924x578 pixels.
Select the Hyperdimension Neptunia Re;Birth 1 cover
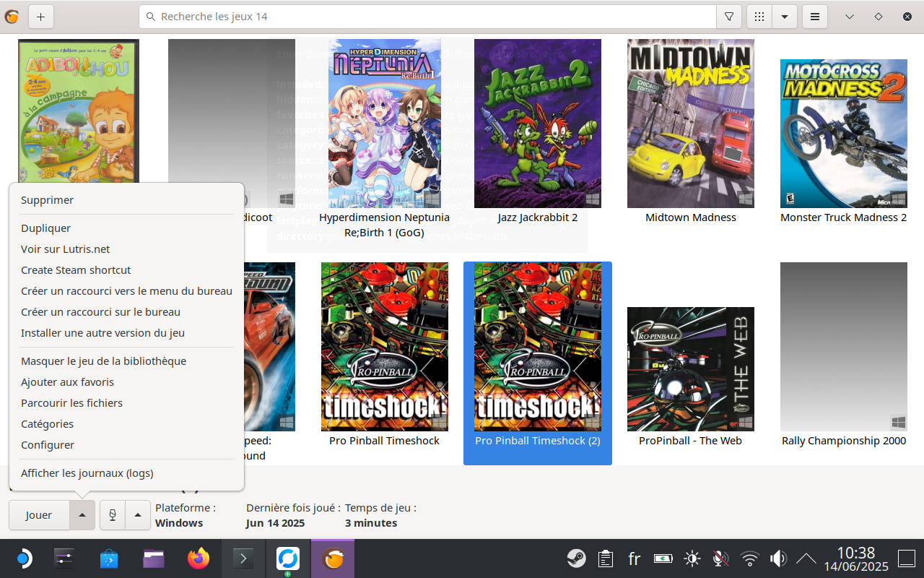point(385,124)
